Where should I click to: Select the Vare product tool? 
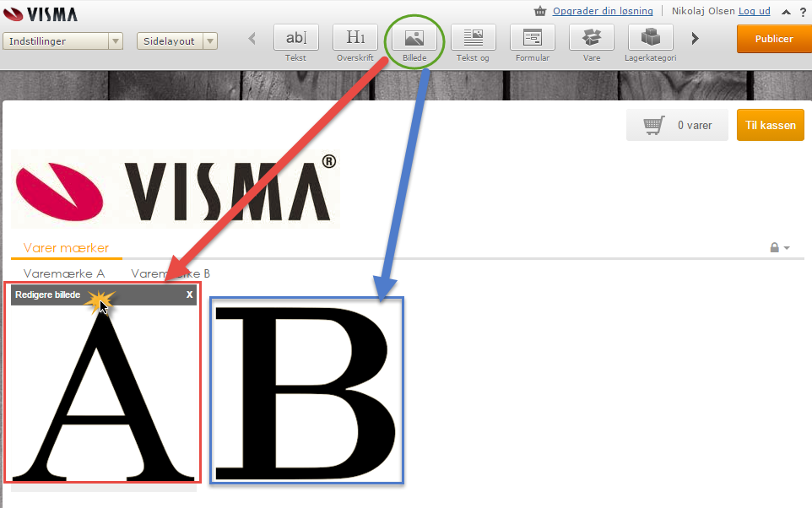pyautogui.click(x=592, y=38)
